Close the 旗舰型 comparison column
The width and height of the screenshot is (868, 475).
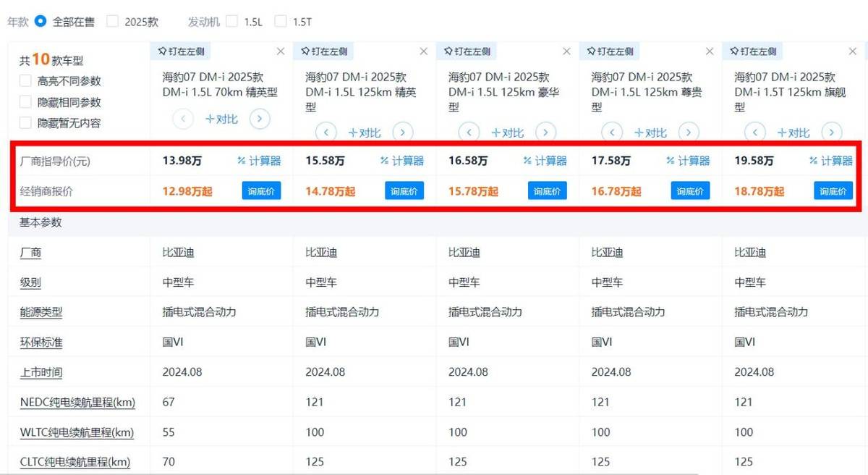tap(853, 51)
